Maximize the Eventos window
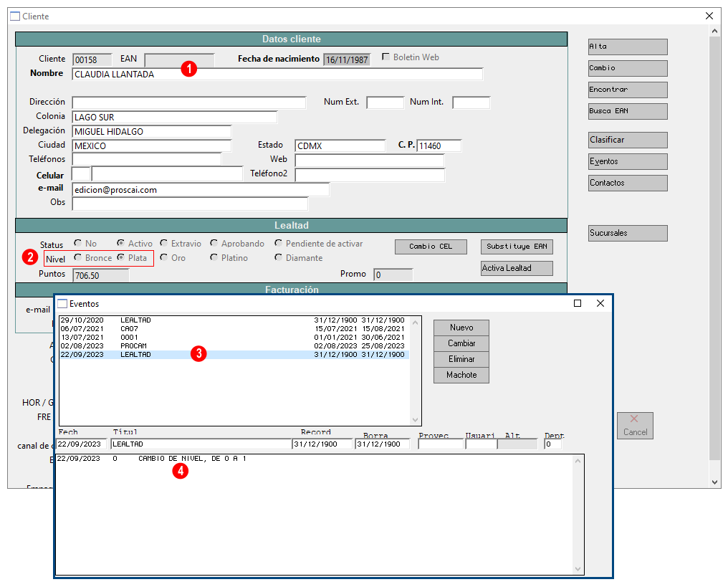The height and width of the screenshot is (587, 728). point(578,303)
